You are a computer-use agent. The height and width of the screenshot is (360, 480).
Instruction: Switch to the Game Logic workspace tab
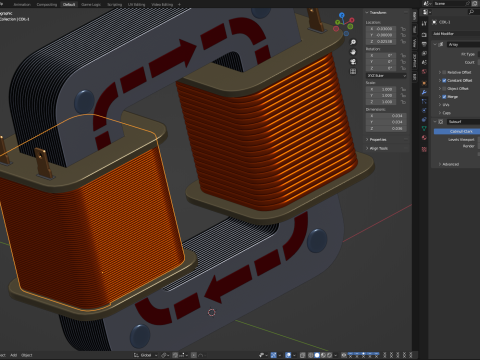(91, 4)
